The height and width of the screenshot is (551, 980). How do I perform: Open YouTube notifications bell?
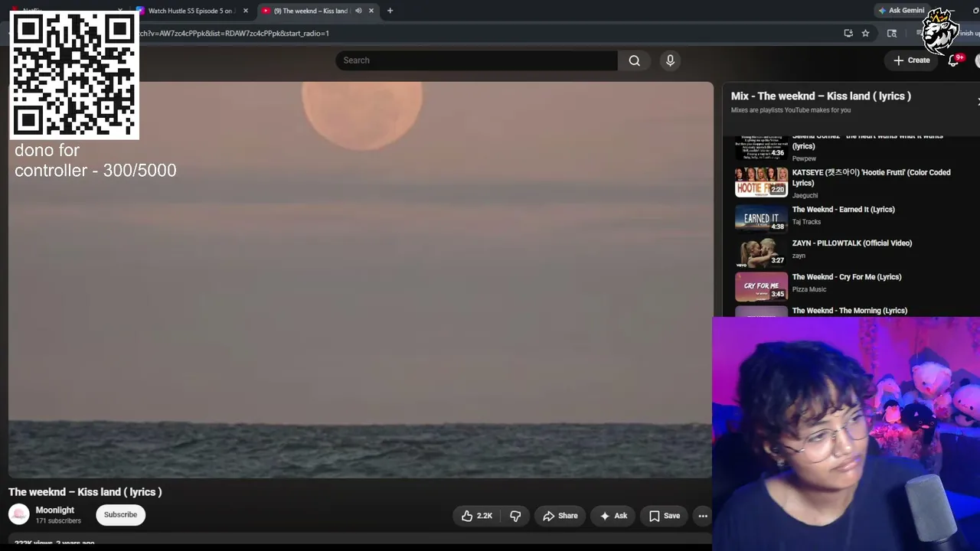tap(953, 60)
